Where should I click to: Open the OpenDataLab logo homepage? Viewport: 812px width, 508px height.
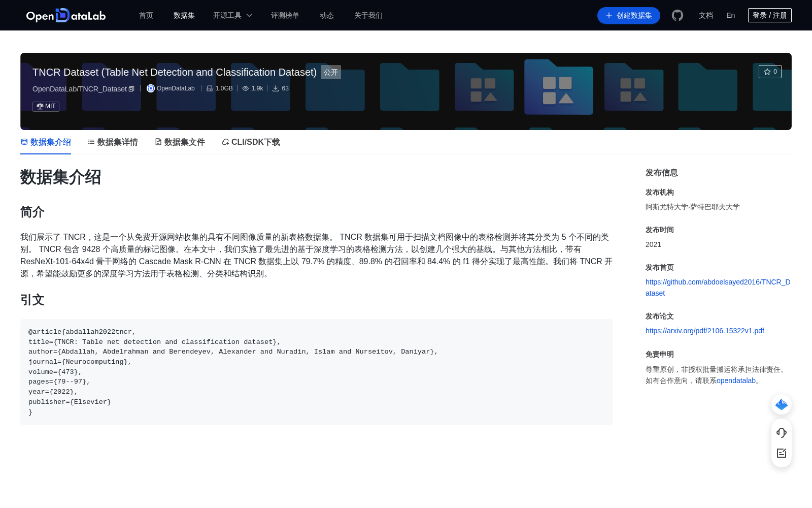66,15
